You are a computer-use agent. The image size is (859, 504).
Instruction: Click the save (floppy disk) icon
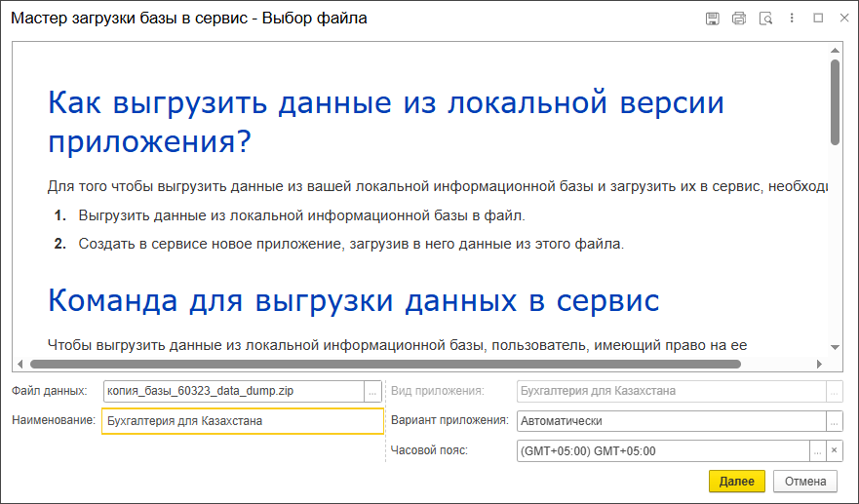(x=712, y=19)
